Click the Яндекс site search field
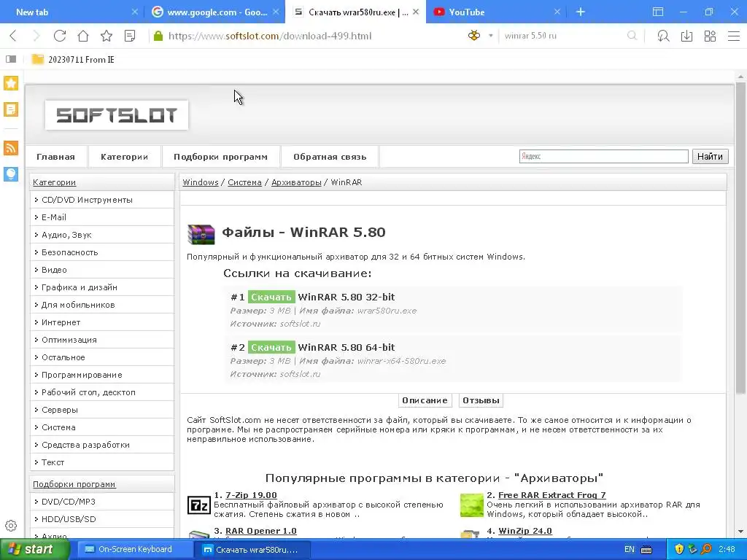Image resolution: width=747 pixels, height=560 pixels. pyautogui.click(x=603, y=156)
